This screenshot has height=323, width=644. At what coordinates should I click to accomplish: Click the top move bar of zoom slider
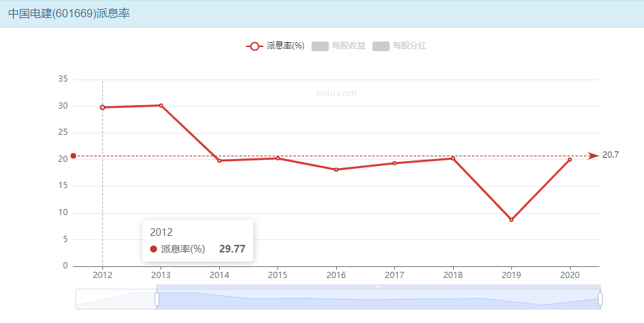tap(378, 287)
